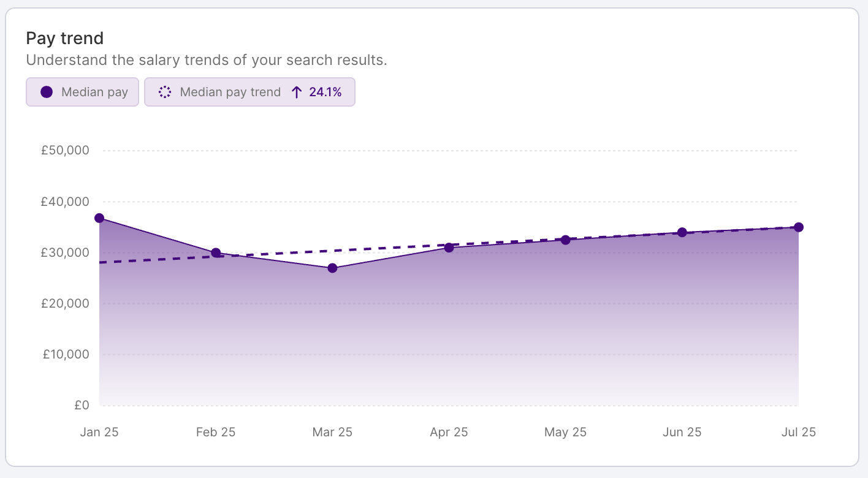Image resolution: width=868 pixels, height=478 pixels.
Task: Click the May 25 axis label
Action: pyautogui.click(x=565, y=432)
